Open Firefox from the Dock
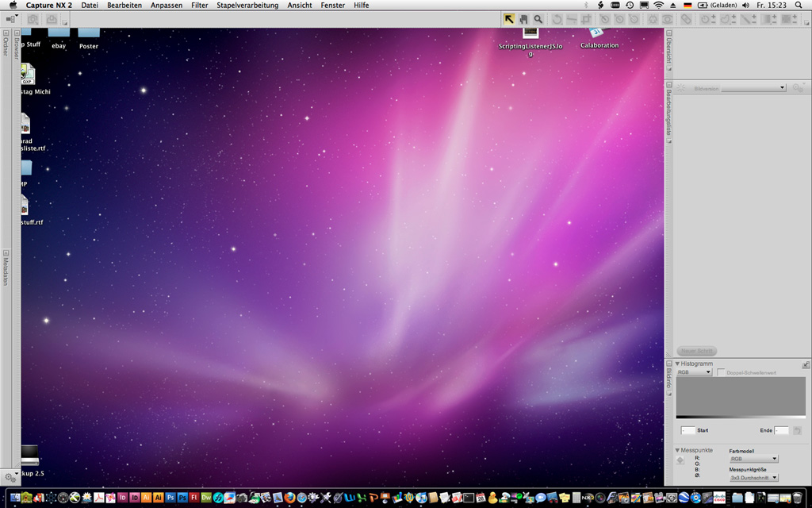 point(289,498)
